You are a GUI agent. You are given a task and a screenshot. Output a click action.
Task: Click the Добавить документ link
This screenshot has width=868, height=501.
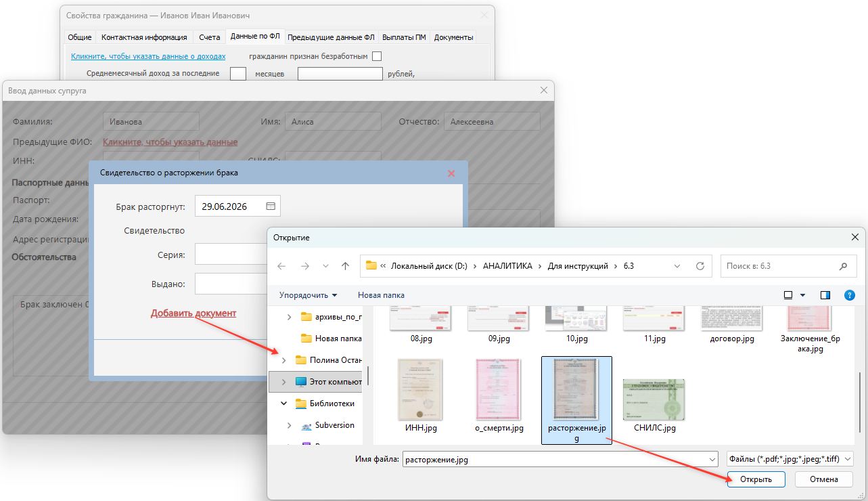pos(193,313)
